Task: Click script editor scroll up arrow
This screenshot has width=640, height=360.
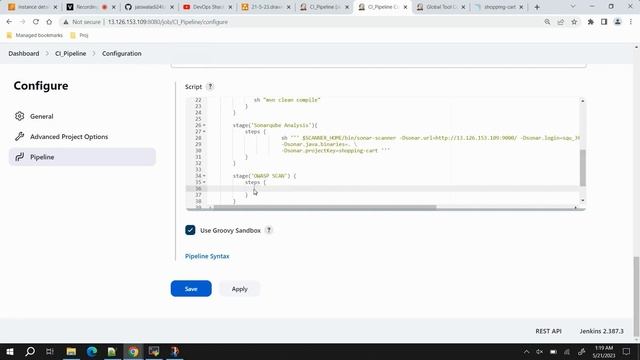Action: point(582,101)
